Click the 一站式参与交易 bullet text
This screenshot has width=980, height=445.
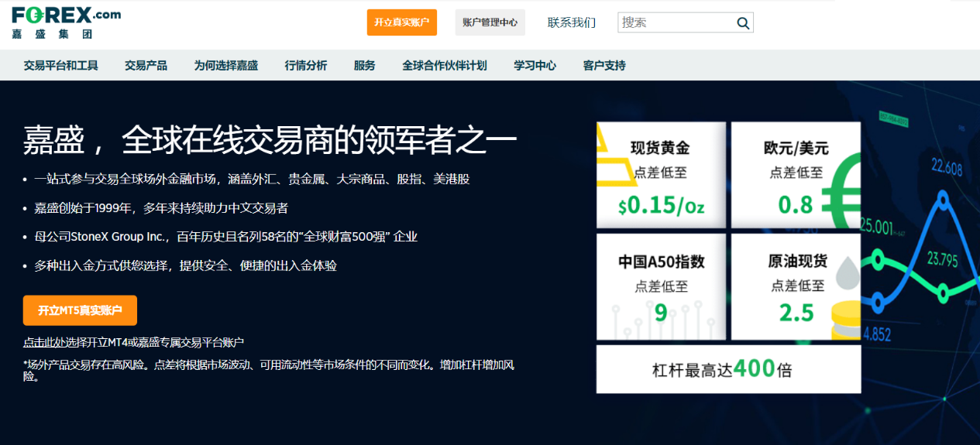click(252, 179)
